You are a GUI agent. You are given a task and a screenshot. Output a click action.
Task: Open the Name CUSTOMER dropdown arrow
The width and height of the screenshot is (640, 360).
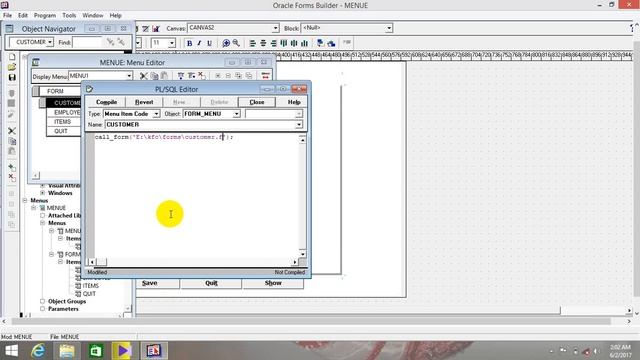(299, 124)
